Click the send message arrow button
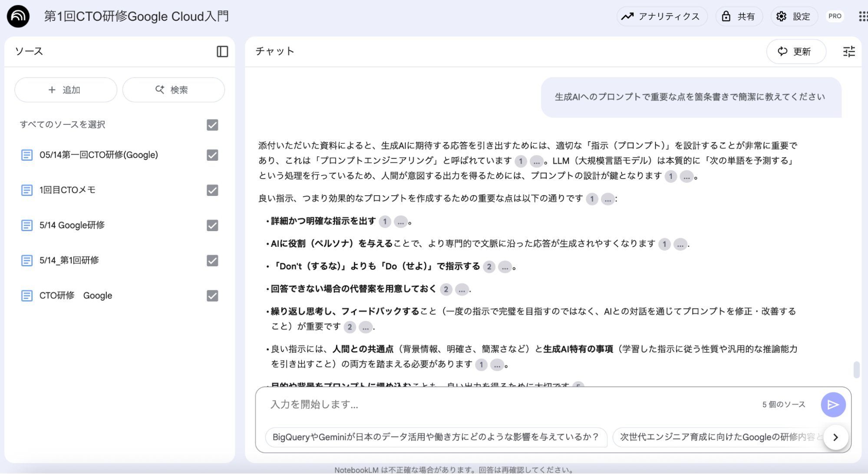The height and width of the screenshot is (474, 868). [x=833, y=404]
